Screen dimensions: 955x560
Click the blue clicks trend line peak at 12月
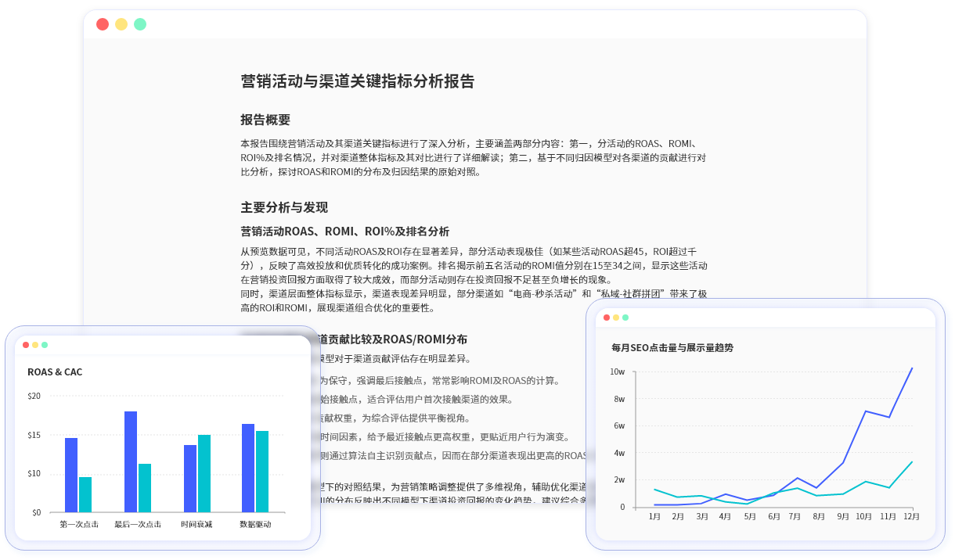910,368
